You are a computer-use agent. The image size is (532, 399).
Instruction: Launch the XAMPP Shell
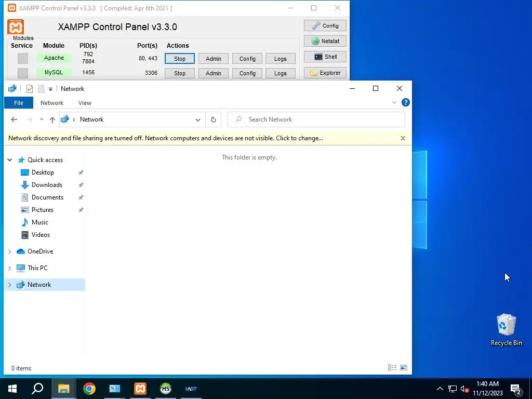325,57
